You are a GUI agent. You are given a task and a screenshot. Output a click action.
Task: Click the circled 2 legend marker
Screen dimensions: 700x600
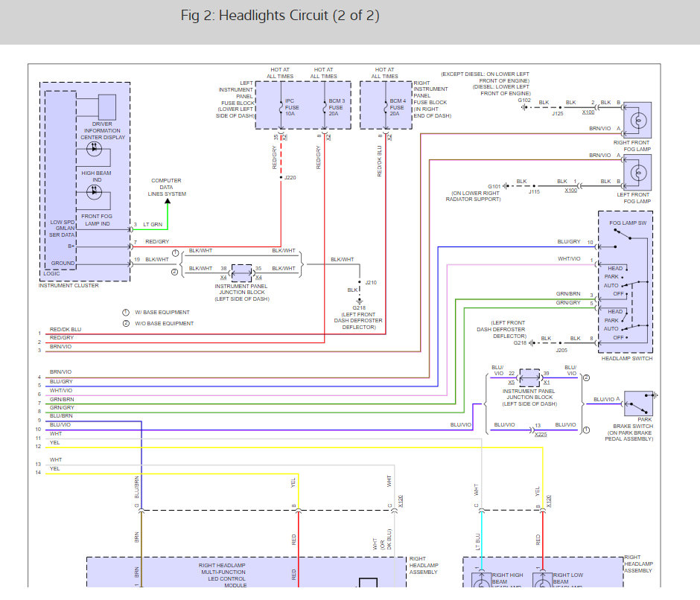(126, 323)
